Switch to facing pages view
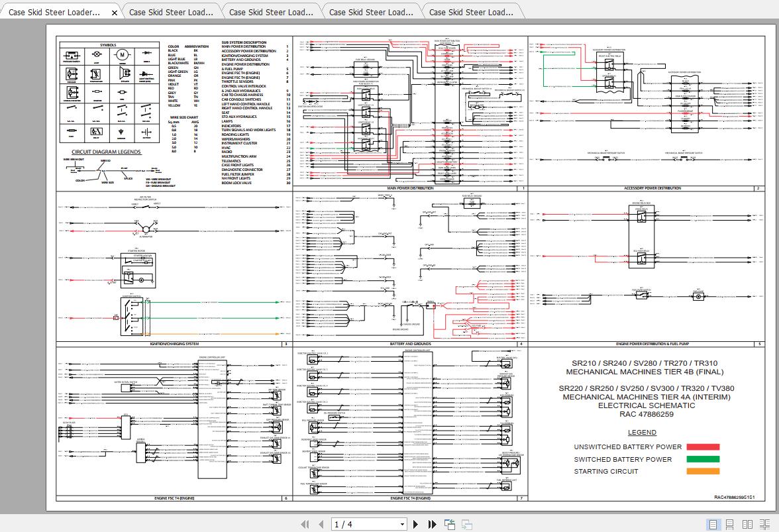 749,523
